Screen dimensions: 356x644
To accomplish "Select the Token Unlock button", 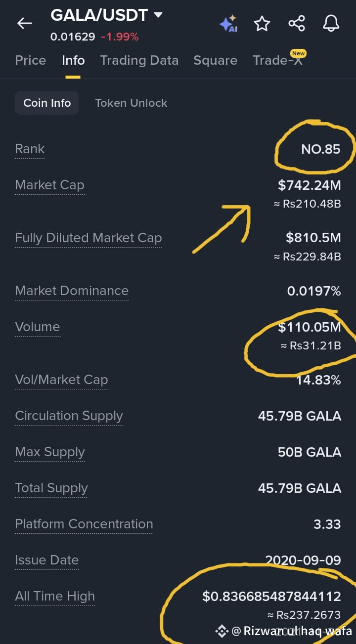I will click(x=131, y=103).
